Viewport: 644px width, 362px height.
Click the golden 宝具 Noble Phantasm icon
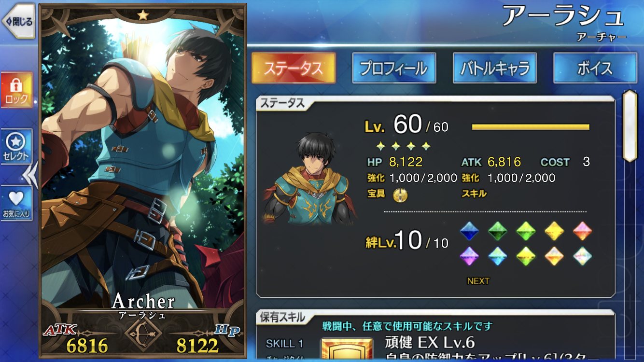401,195
